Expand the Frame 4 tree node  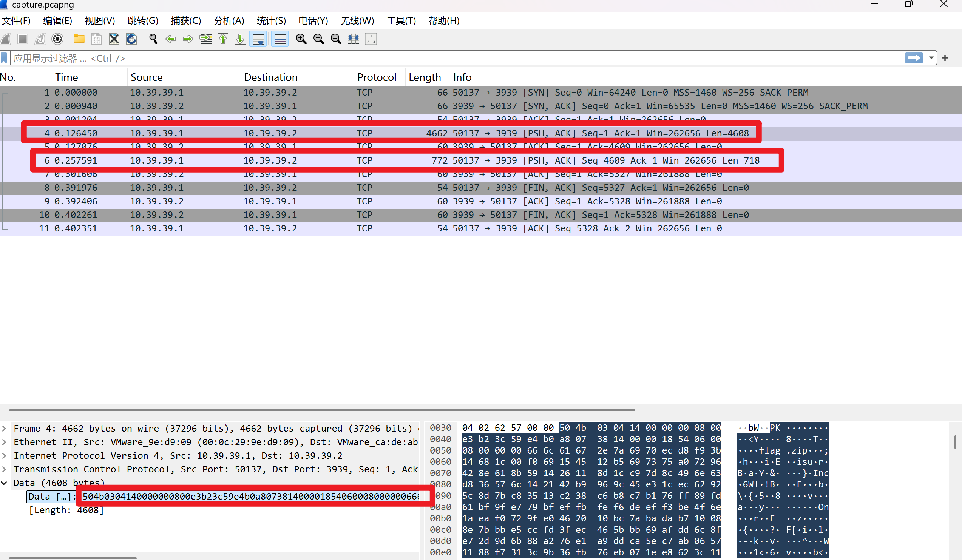point(4,428)
